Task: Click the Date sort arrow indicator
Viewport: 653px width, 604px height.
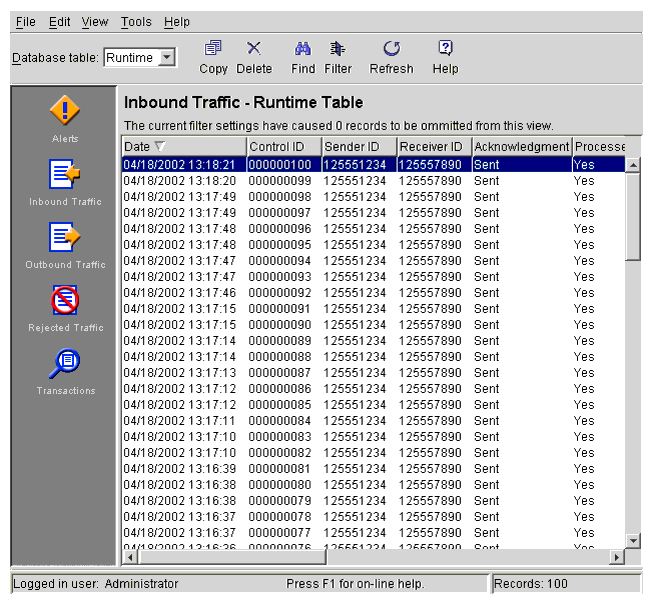Action: (x=160, y=146)
